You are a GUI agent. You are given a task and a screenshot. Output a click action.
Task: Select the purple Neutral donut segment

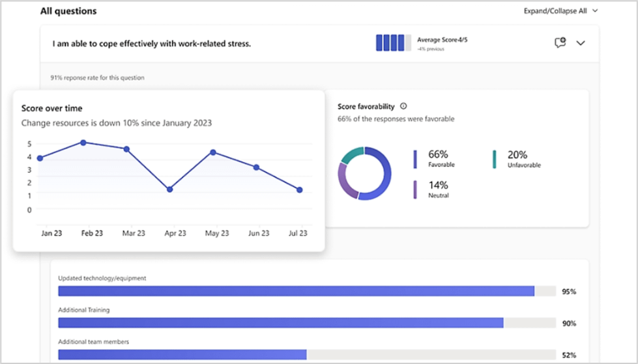pos(345,181)
